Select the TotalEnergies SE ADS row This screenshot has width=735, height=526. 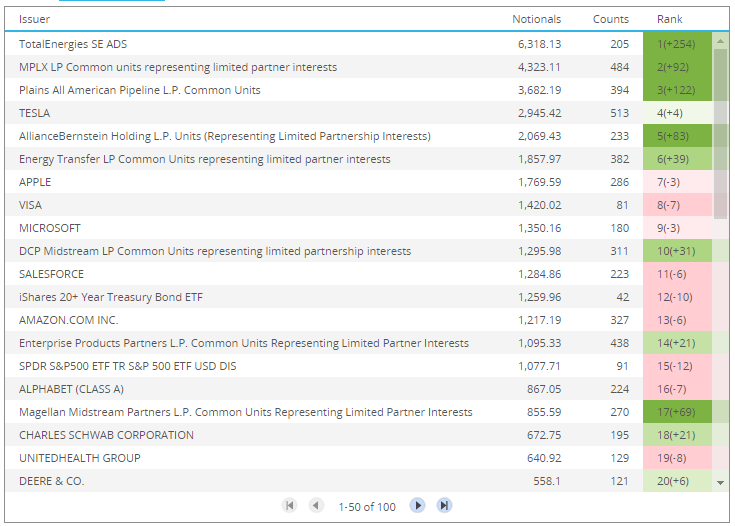359,44
